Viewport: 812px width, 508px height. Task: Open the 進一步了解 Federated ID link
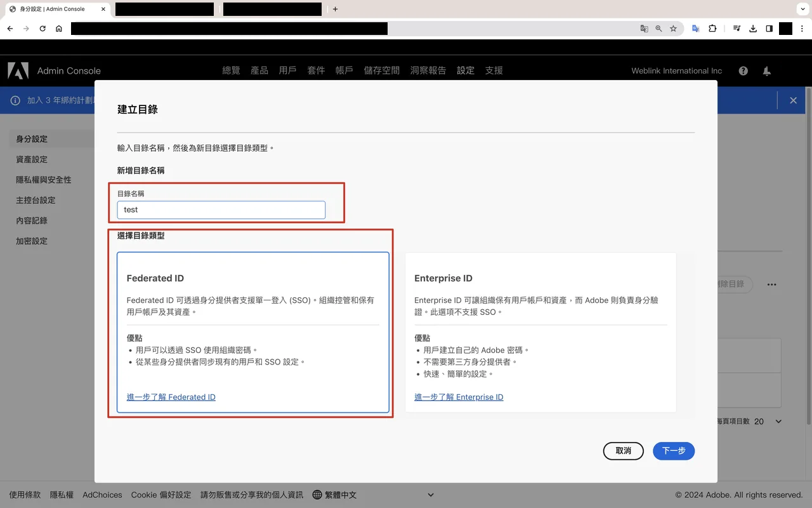tap(171, 397)
